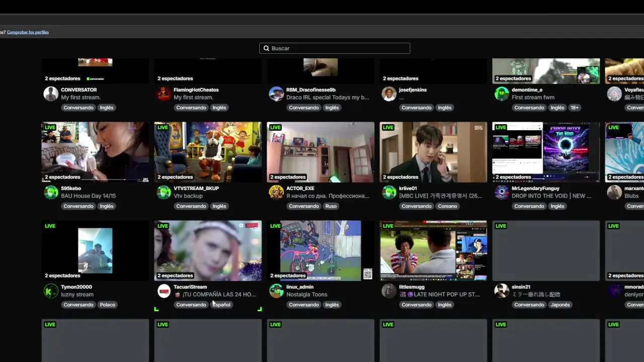Image resolution: width=644 pixels, height=362 pixels.
Task: Choose the Japonés tag under sinsin21
Action: point(560,305)
